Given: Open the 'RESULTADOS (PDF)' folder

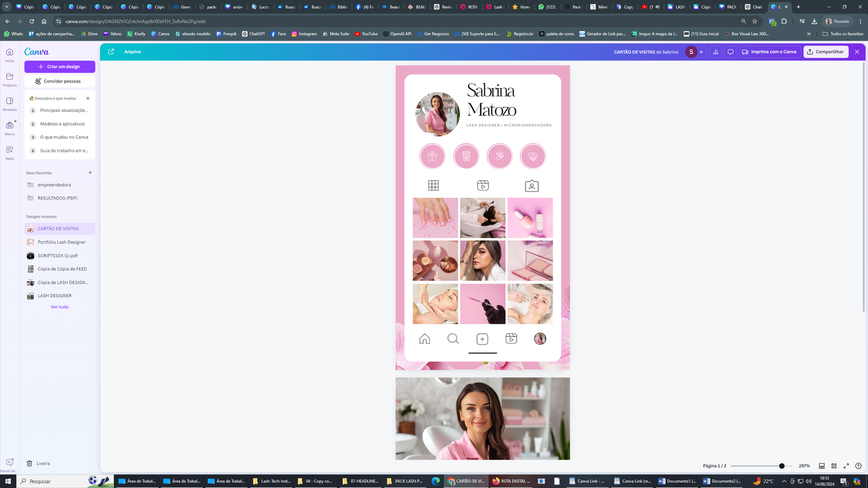Looking at the screenshot, I should coord(60,198).
